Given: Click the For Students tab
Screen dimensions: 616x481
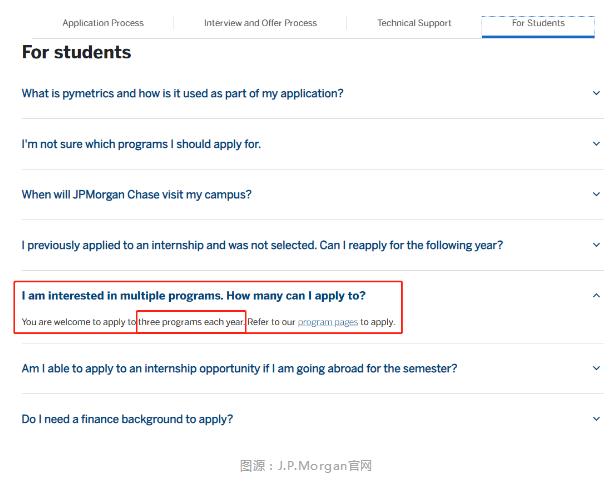Looking at the screenshot, I should coord(538,23).
